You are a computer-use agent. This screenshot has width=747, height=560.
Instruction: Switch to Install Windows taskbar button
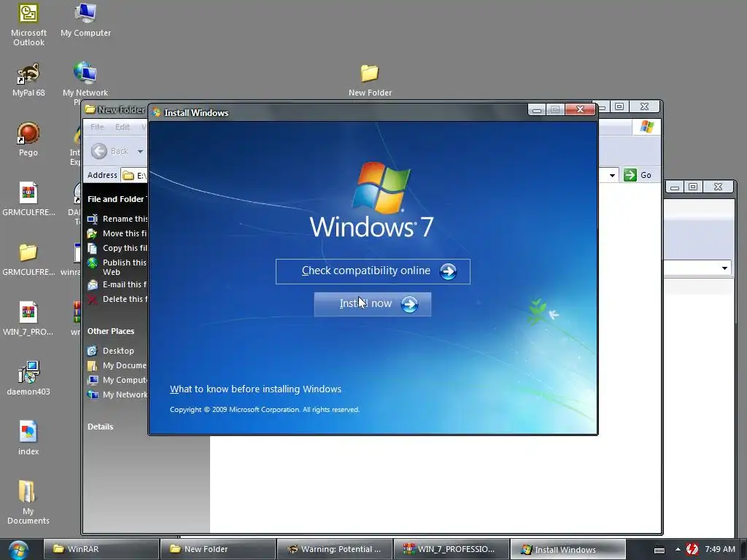click(x=568, y=549)
